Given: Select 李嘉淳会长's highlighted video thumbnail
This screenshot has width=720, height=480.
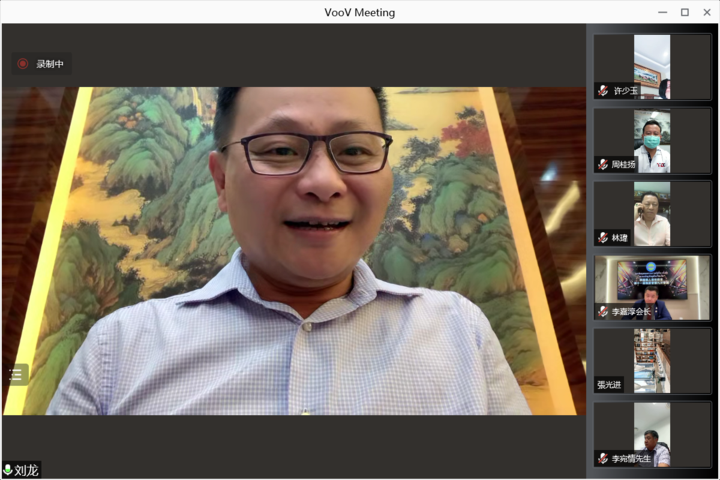Looking at the screenshot, I should click(x=652, y=285).
